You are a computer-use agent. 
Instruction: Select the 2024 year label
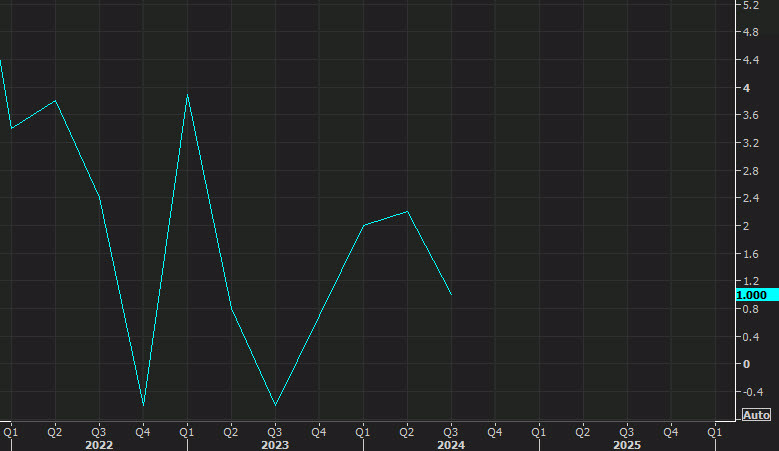[451, 445]
